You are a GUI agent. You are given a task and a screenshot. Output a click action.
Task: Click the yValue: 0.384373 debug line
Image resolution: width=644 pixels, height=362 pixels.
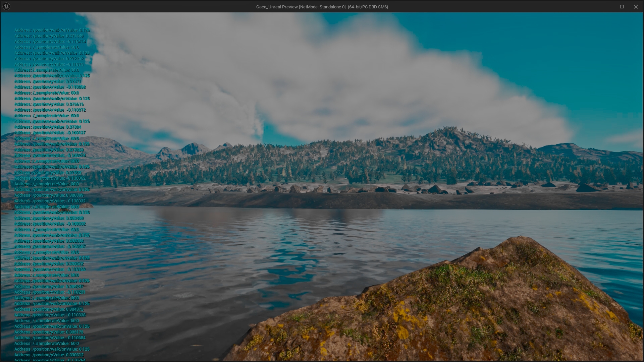(x=49, y=309)
